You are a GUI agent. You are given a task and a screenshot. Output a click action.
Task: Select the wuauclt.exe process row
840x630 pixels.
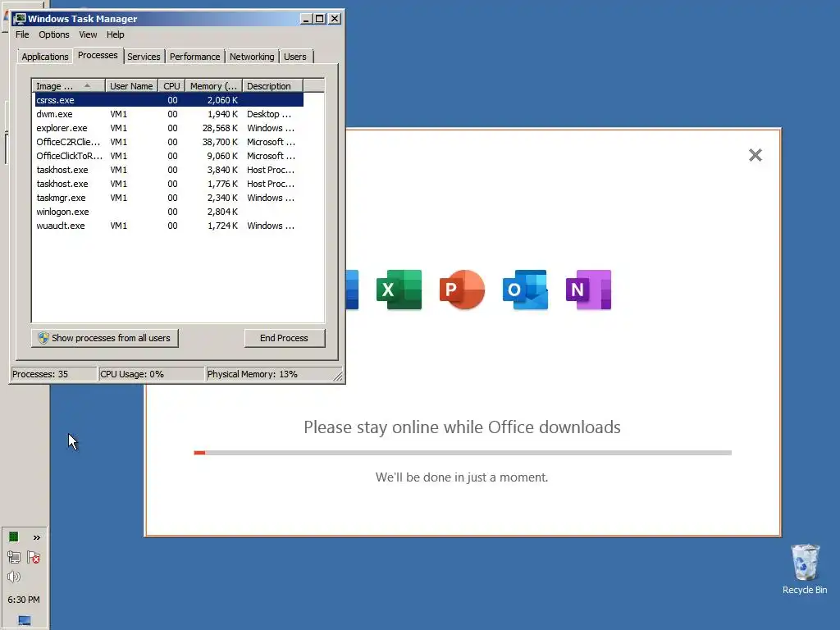point(169,226)
